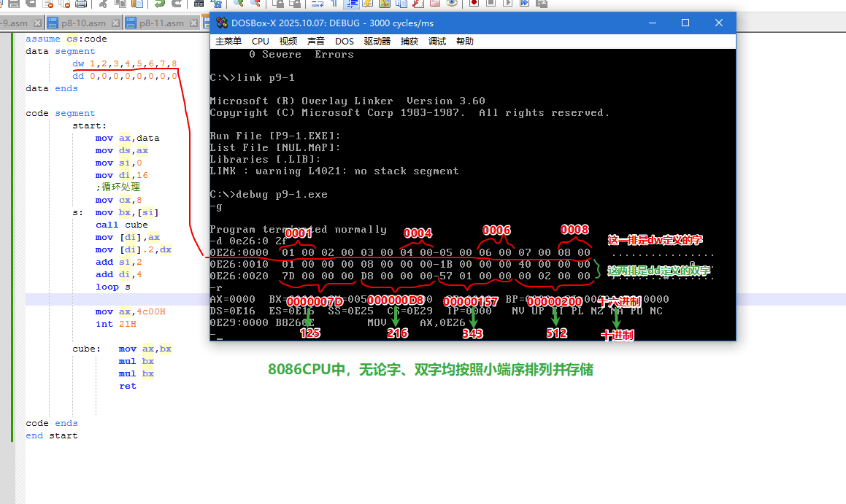846x504 pixels.
Task: Click the 'assume cs:code' line
Action: [66, 39]
